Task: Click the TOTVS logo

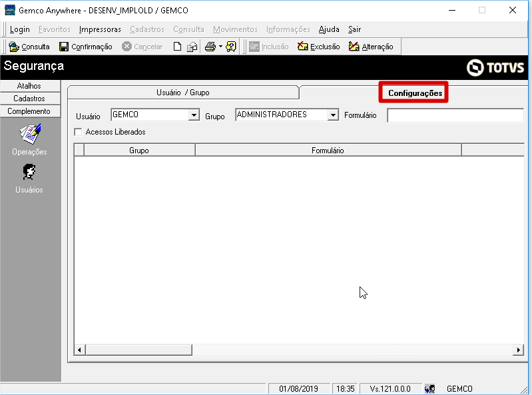Action: (495, 67)
